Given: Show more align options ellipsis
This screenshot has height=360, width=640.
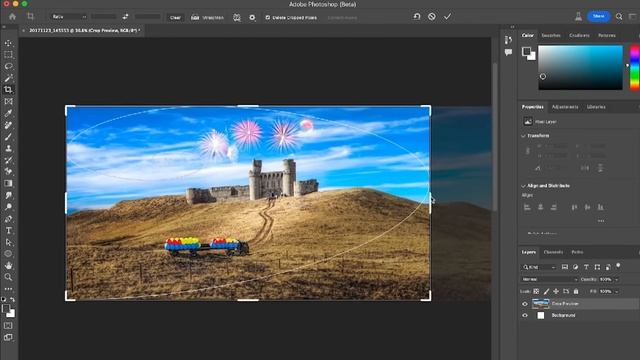Looking at the screenshot, I should click(601, 221).
